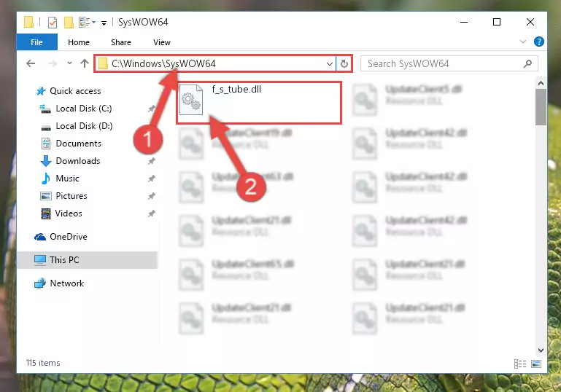Go back with the Back arrow
This screenshot has width=561, height=392.
(31, 63)
